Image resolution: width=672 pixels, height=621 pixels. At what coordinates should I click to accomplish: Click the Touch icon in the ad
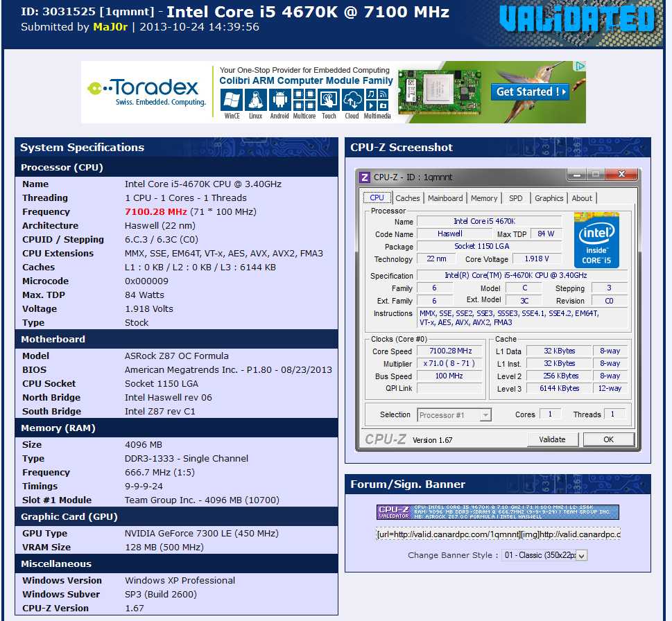point(329,100)
